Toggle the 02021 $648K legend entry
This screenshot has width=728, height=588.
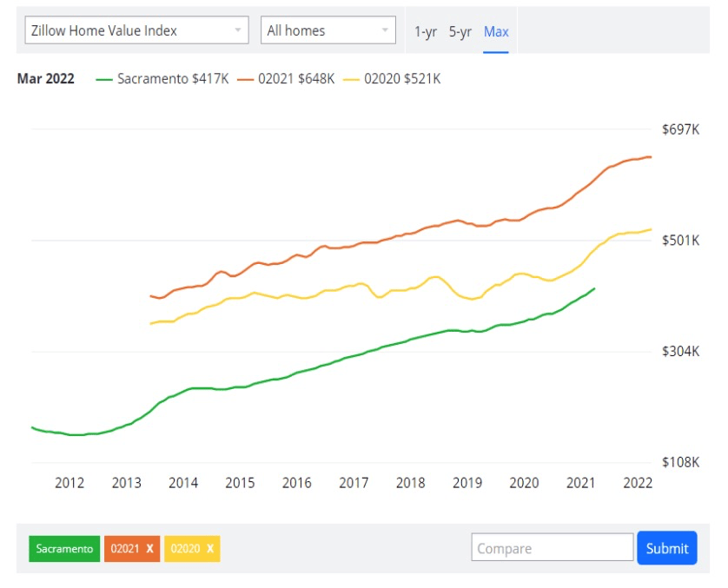(x=295, y=79)
